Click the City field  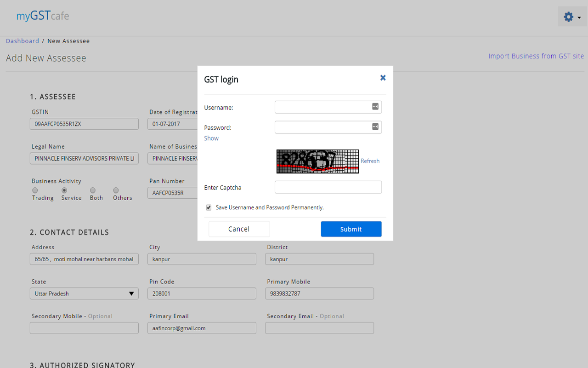(202, 259)
